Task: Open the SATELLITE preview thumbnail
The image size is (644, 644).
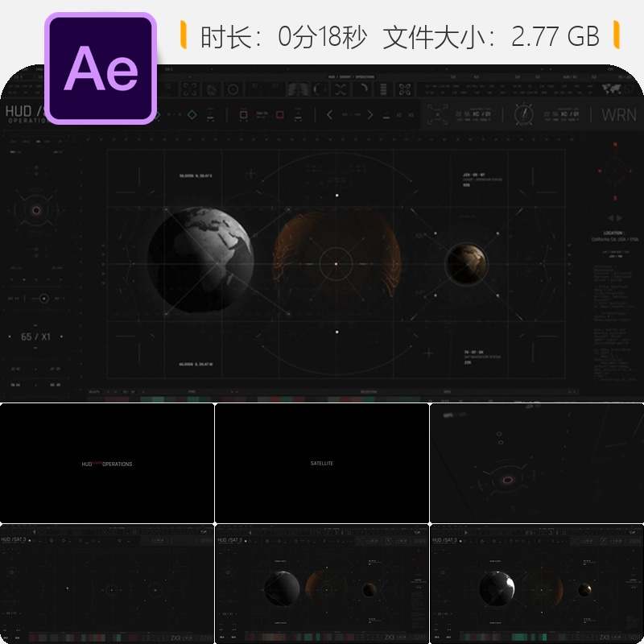Action: click(x=321, y=464)
